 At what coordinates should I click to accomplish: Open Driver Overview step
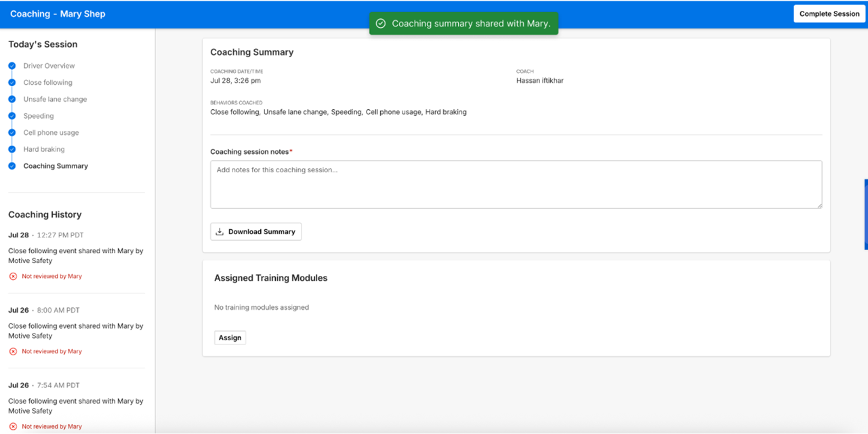(49, 66)
